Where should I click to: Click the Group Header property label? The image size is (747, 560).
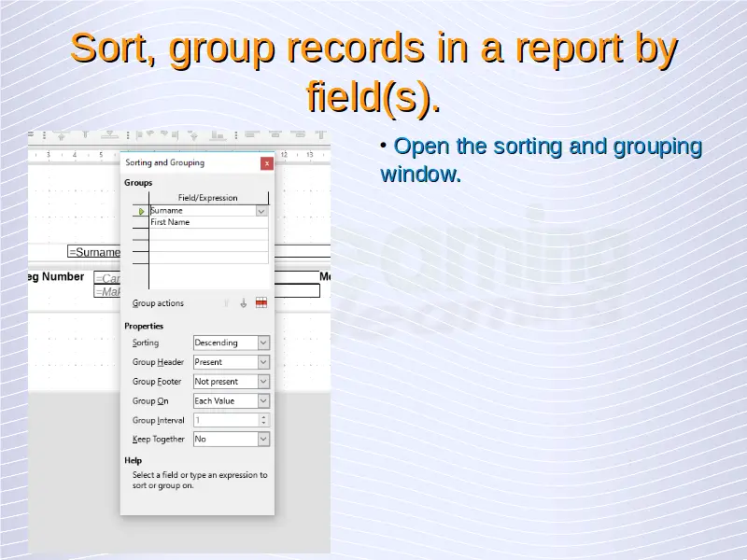[x=158, y=362]
